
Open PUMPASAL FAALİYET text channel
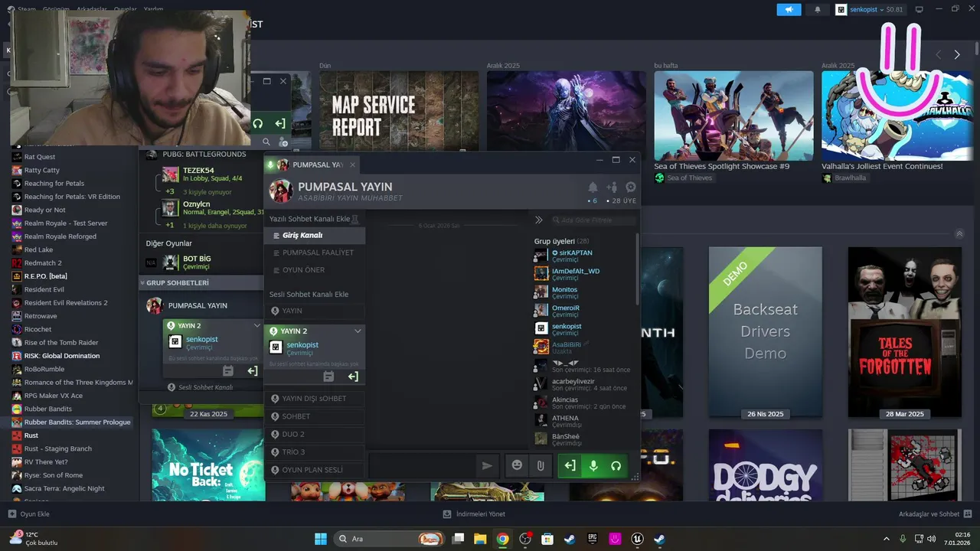click(x=315, y=253)
